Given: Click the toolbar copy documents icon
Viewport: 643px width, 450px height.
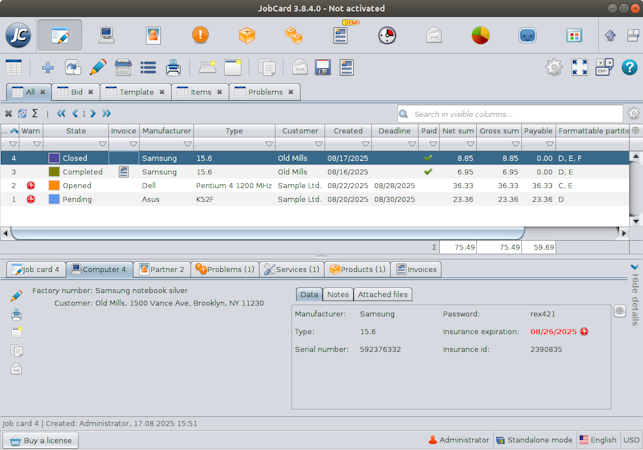Looking at the screenshot, I should (267, 67).
